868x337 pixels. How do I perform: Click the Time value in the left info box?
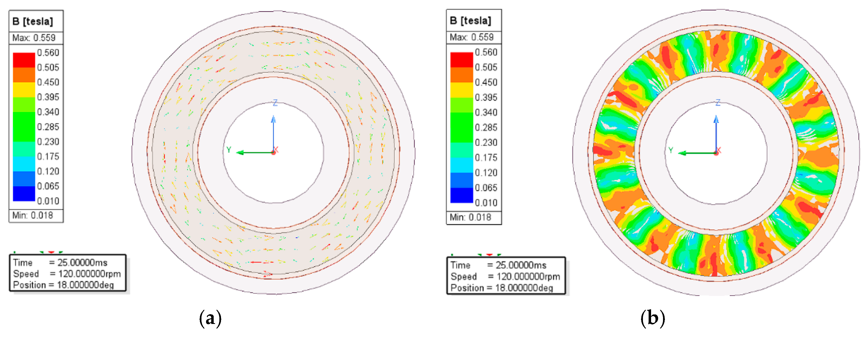coord(82,263)
